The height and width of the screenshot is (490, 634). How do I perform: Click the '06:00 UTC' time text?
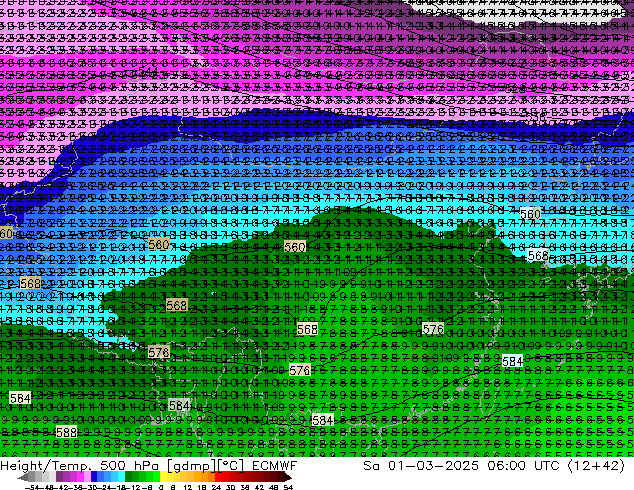point(523,466)
